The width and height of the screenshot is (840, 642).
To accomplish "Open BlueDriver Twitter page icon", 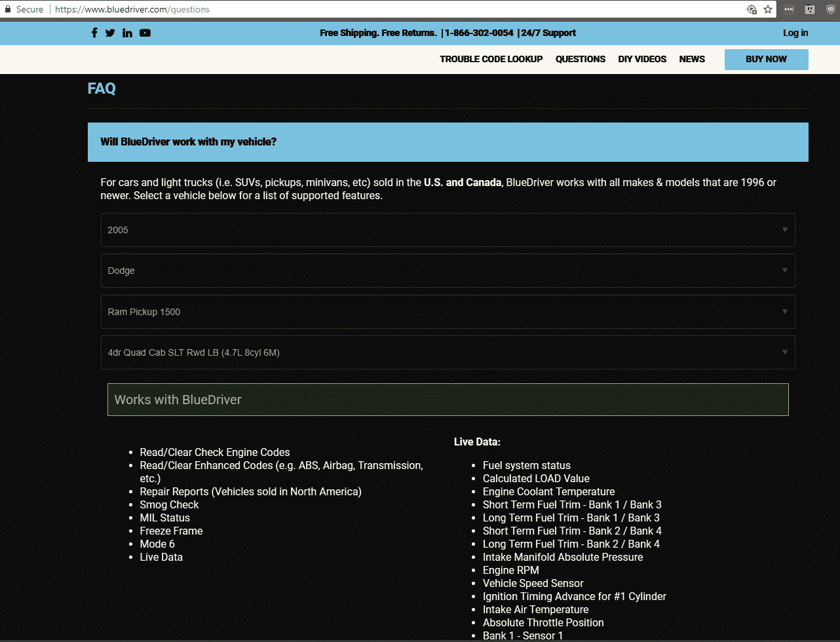I will [110, 33].
